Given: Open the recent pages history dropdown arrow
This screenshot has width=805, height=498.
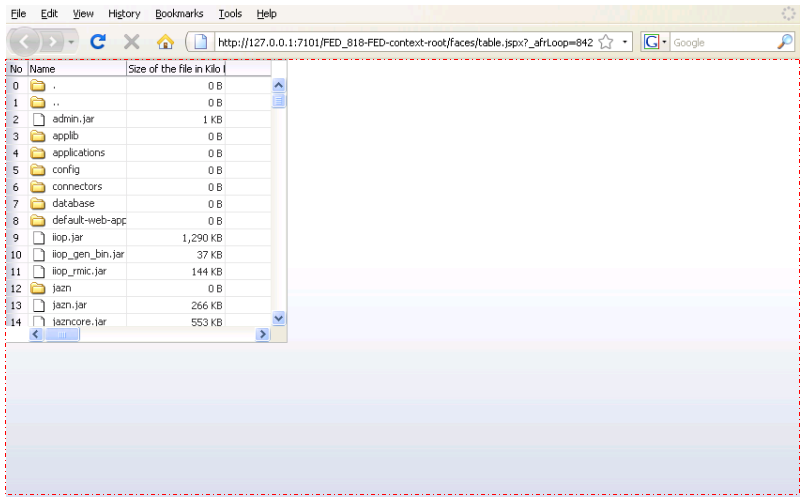Looking at the screenshot, I should coord(71,42).
